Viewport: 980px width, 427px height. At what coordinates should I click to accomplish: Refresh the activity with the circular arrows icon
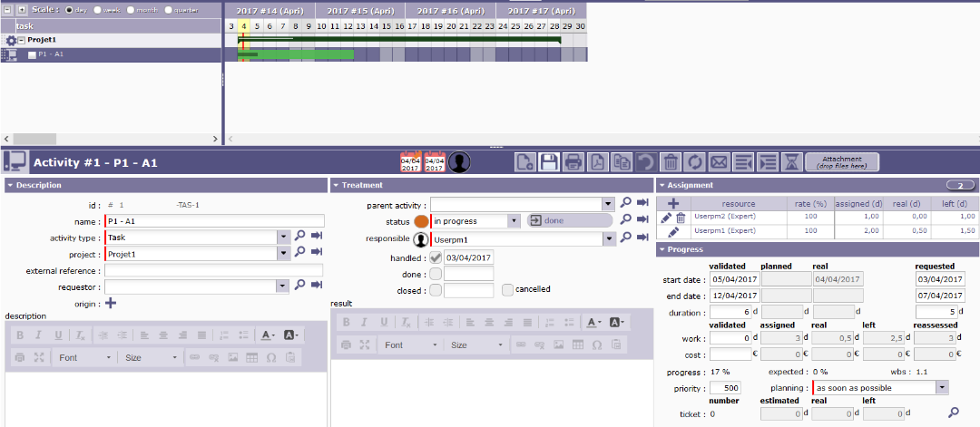coord(695,162)
